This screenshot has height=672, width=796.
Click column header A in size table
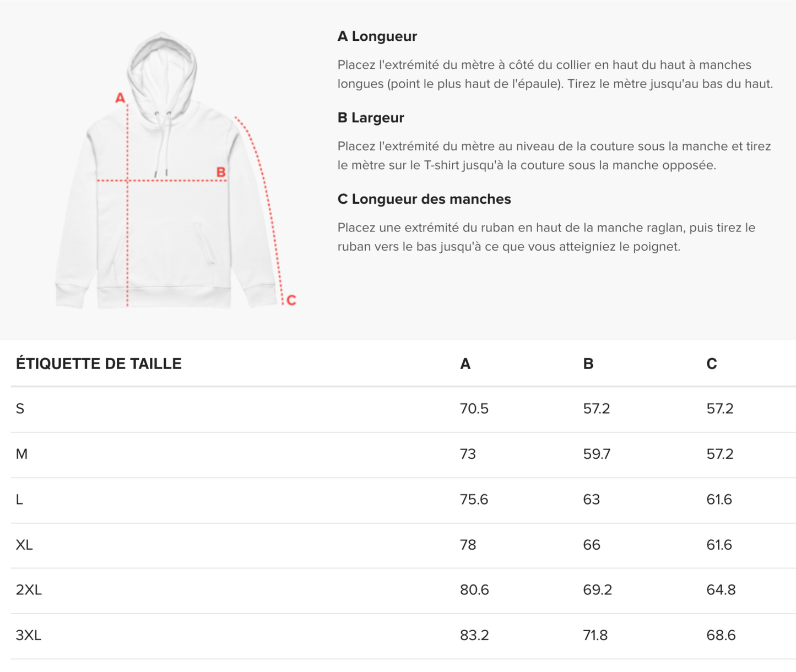tap(465, 364)
